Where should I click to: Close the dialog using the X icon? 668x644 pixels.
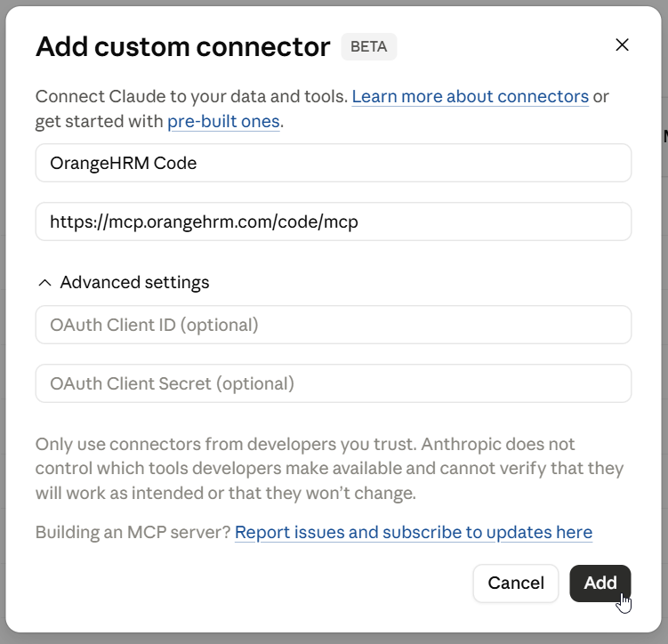point(622,44)
